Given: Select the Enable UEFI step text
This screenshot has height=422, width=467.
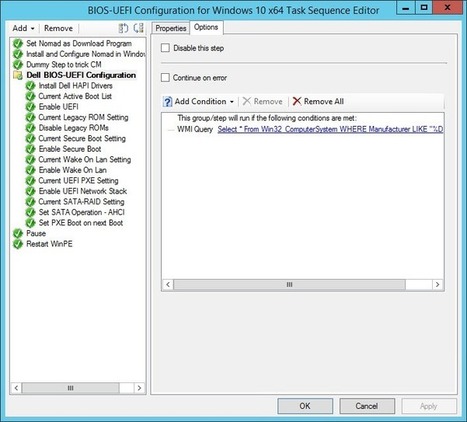Looking at the screenshot, I should [x=59, y=107].
